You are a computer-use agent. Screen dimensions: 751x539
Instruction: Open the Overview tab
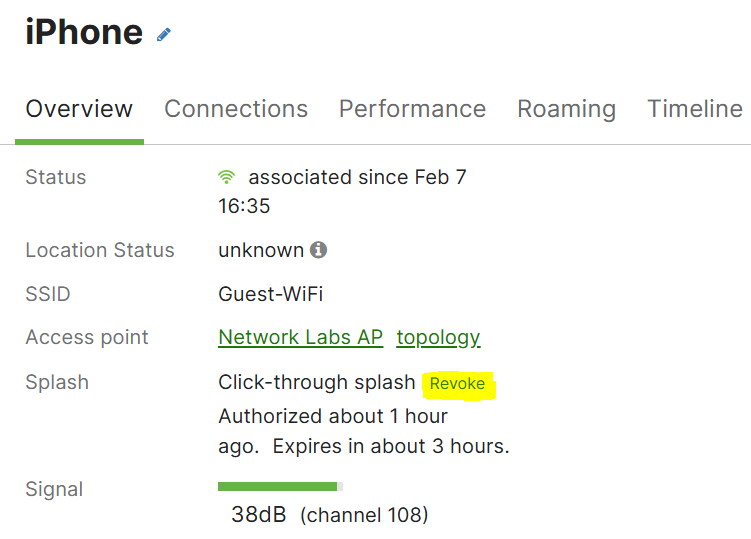[x=79, y=109]
